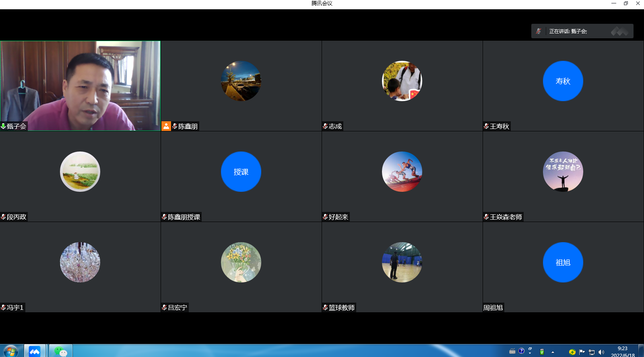Click the Show Desktop strip beside the clock
The width and height of the screenshot is (644, 357).
point(641,351)
